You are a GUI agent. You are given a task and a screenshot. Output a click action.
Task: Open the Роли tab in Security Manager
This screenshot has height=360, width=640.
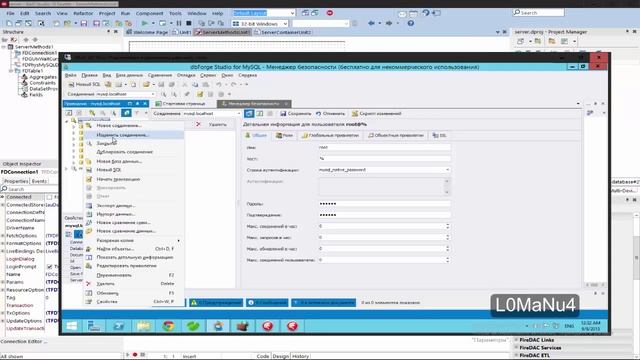(x=284, y=136)
